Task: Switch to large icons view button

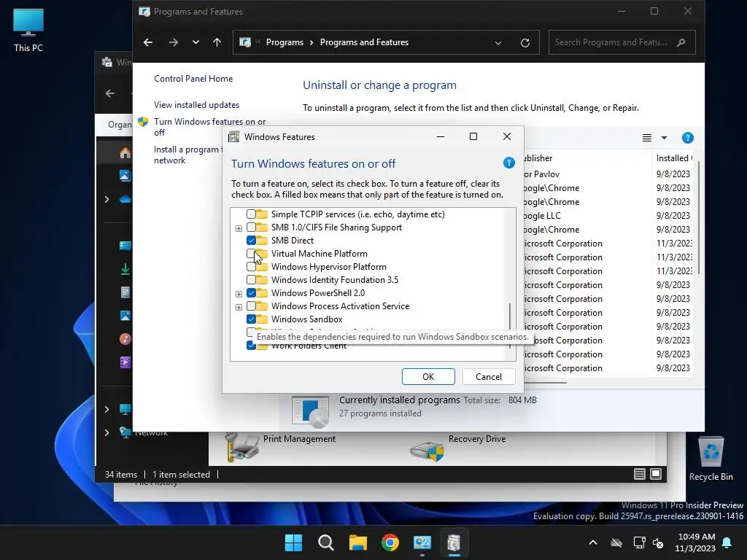Action: point(656,474)
